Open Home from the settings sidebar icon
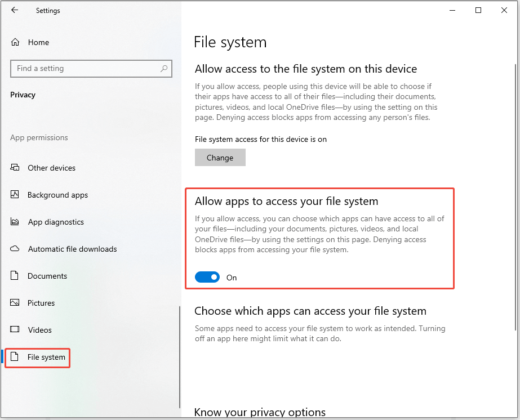This screenshot has height=420, width=520. pyautogui.click(x=14, y=42)
